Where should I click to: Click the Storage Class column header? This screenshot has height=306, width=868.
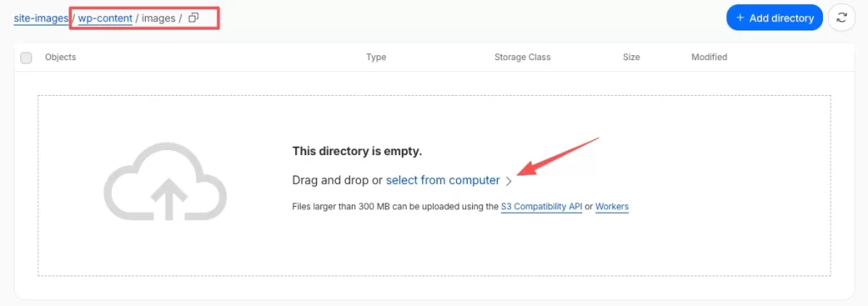point(522,57)
